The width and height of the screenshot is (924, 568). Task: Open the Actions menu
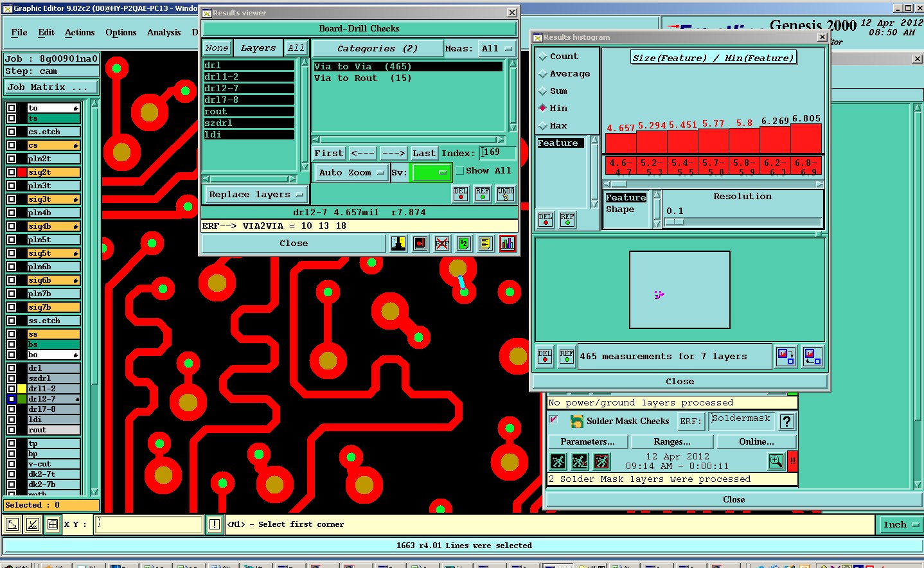point(80,32)
